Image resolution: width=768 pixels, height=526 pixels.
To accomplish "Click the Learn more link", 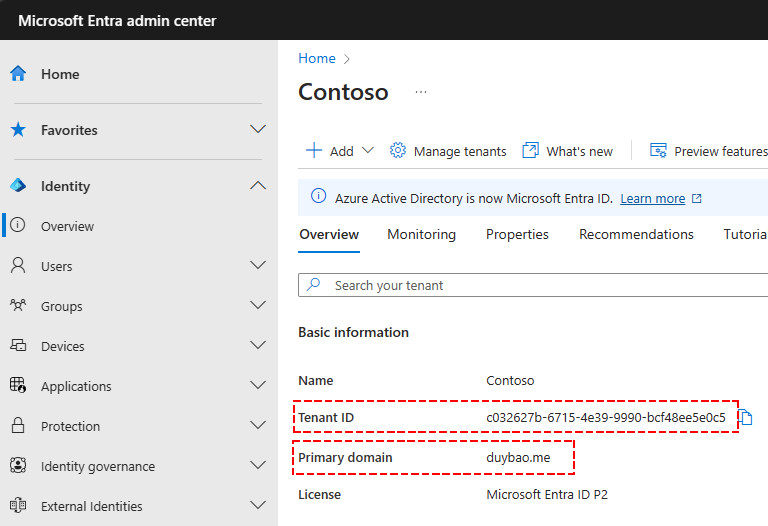I will pos(652,198).
